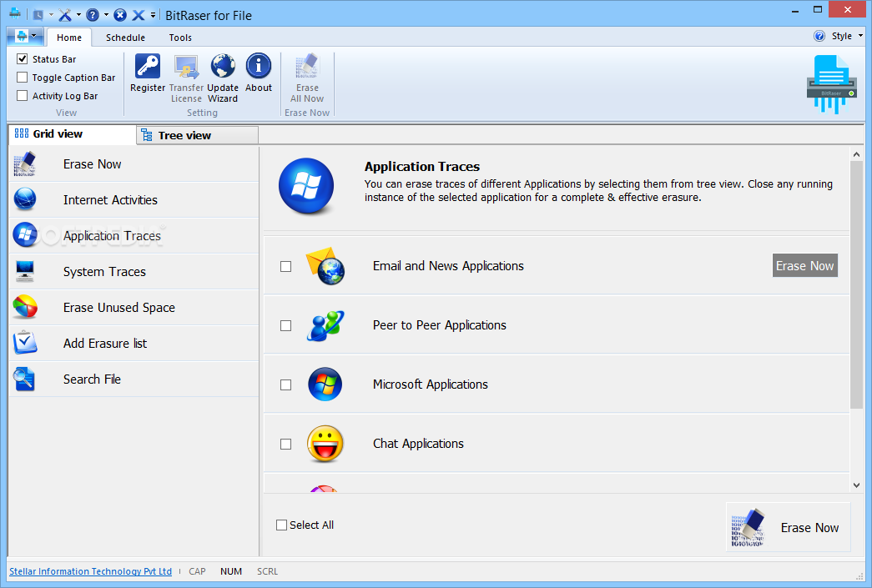Uncheck the Status Bar checkbox
Screen dimensions: 872x588
pyautogui.click(x=23, y=59)
